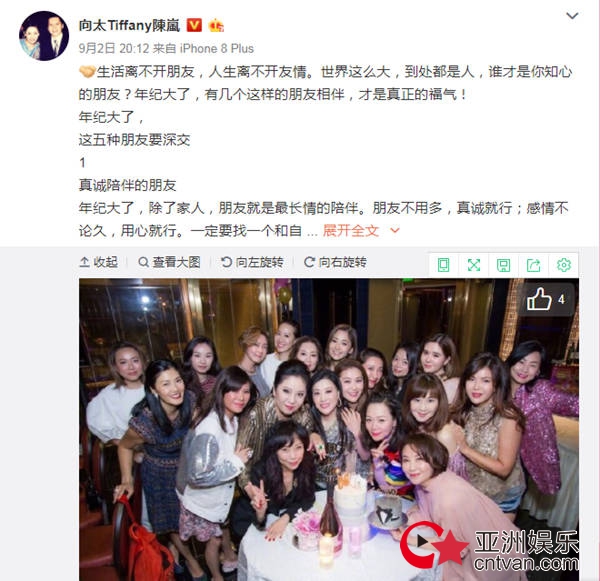Viewport: 600px width, 581px height.
Task: Open image settings with the green gear icon
Action: click(564, 265)
